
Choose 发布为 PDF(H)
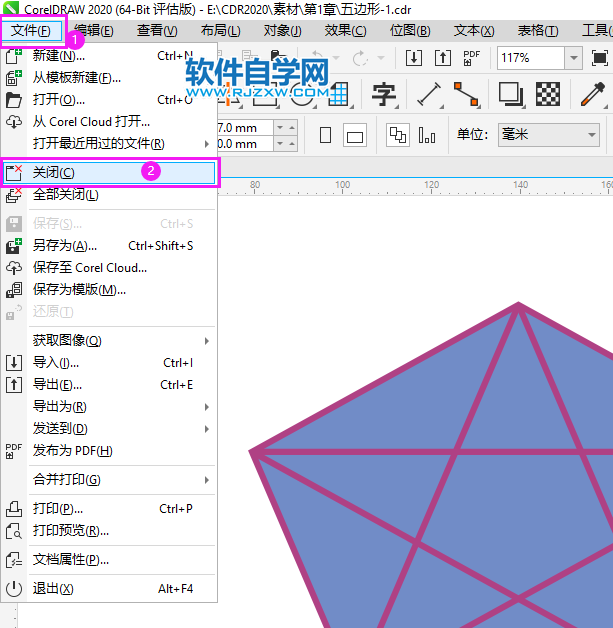[x=109, y=451]
